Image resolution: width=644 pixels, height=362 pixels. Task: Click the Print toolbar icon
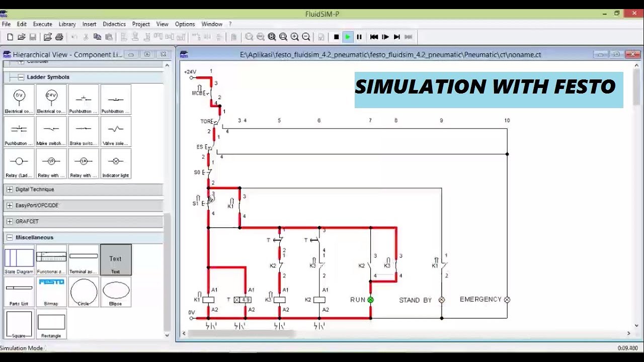tap(59, 37)
